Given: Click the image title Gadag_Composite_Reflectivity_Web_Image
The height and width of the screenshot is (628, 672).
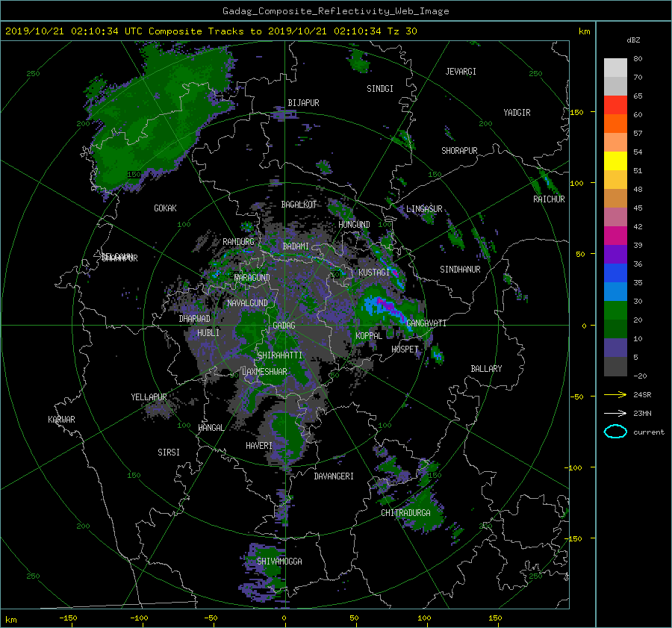Looking at the screenshot, I should [x=335, y=11].
